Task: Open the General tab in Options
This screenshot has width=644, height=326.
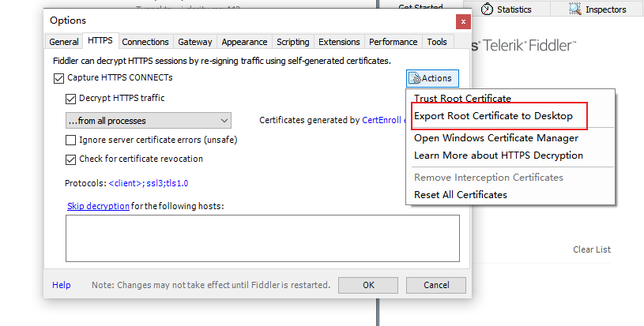Action: click(x=64, y=42)
